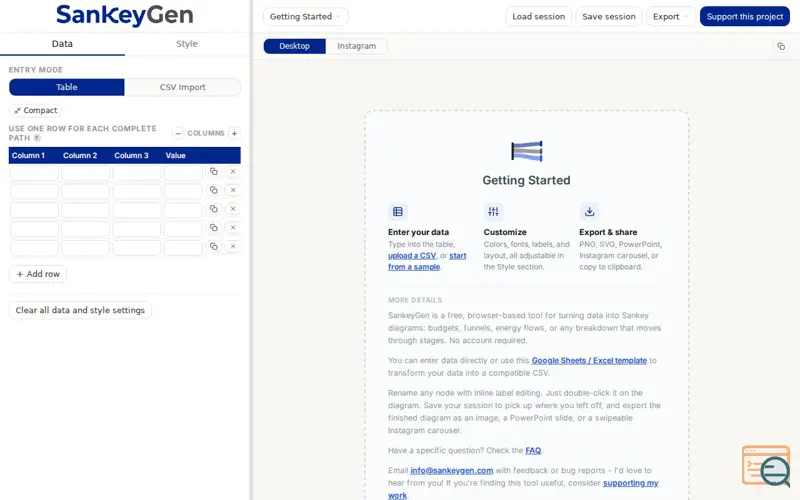800x500 pixels.
Task: Select Table entry mode
Action: click(x=67, y=87)
